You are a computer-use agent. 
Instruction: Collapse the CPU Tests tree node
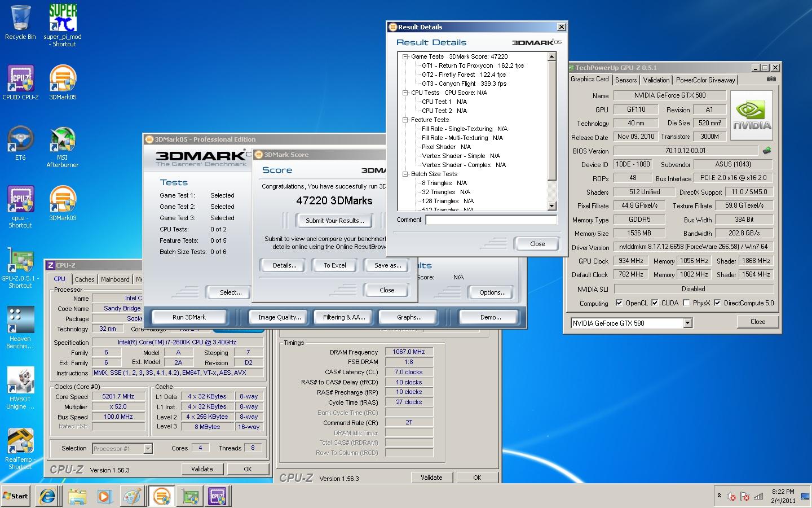405,93
